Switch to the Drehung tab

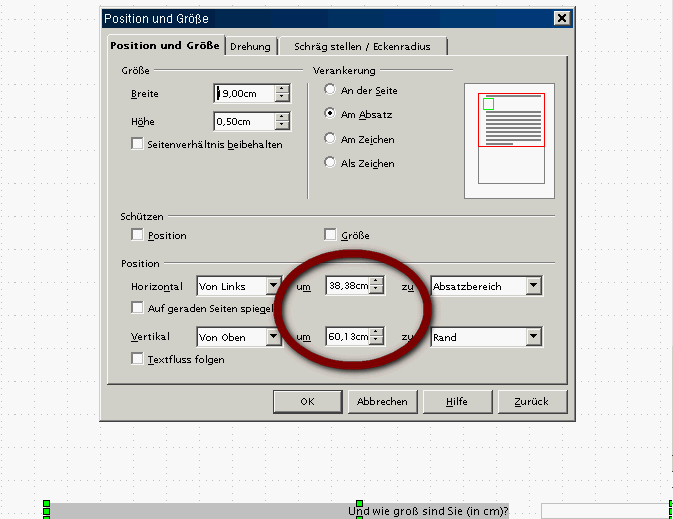tap(250, 47)
